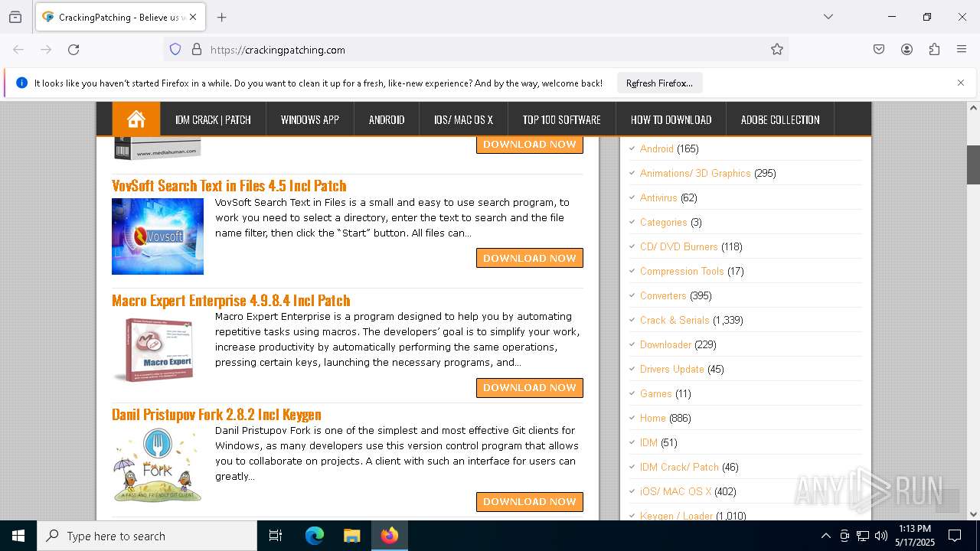Open IOS/ MAC OS X menu item

(463, 119)
